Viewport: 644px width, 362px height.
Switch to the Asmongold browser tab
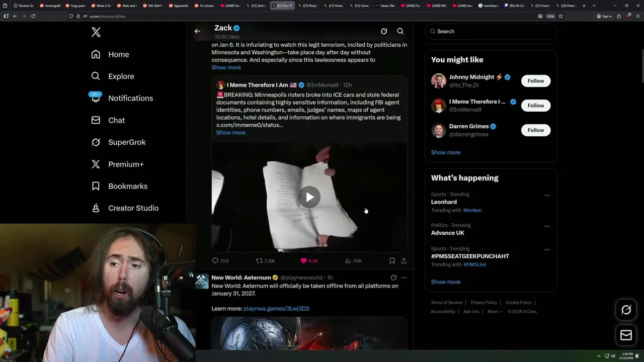50,6
